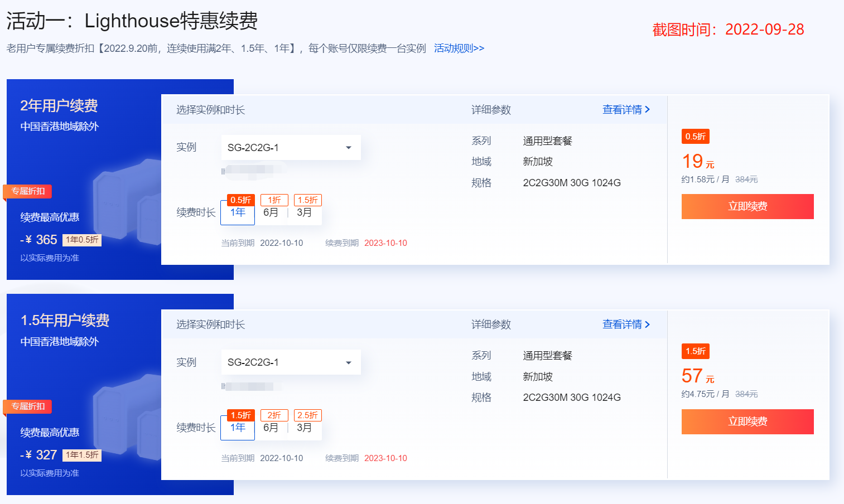
Task: Click 2.5折 tag above 3月 in second card
Action: tap(308, 415)
